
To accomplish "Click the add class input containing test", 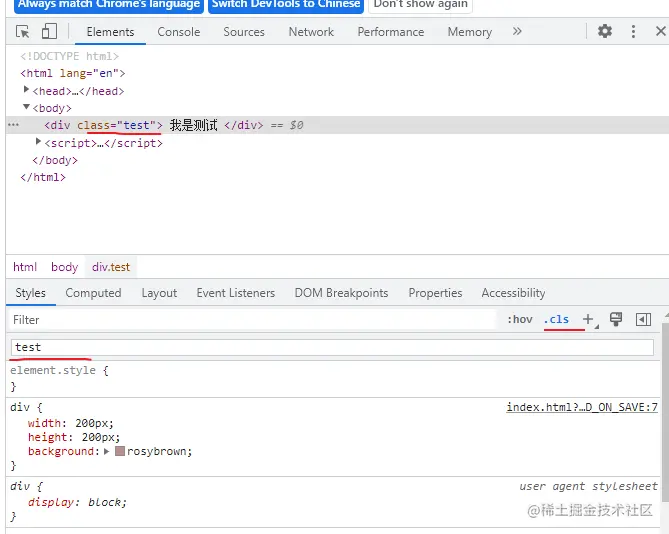I will [x=332, y=347].
